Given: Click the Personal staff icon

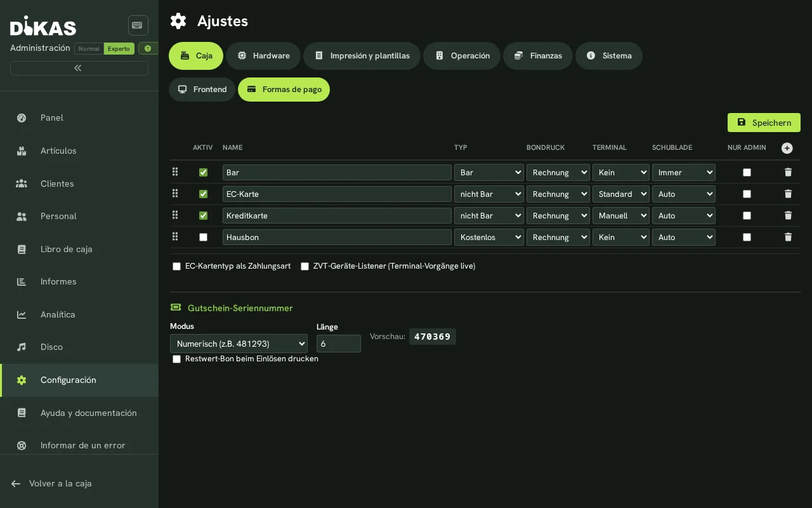Looking at the screenshot, I should [22, 216].
